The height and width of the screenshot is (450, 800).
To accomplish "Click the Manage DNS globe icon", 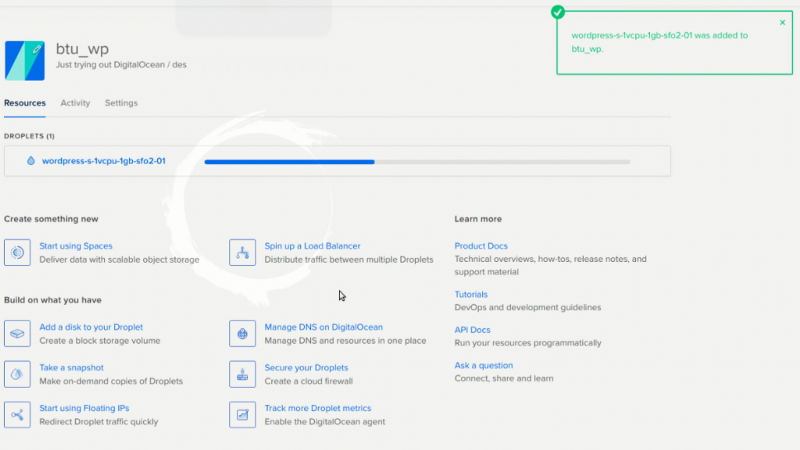I will (x=242, y=334).
